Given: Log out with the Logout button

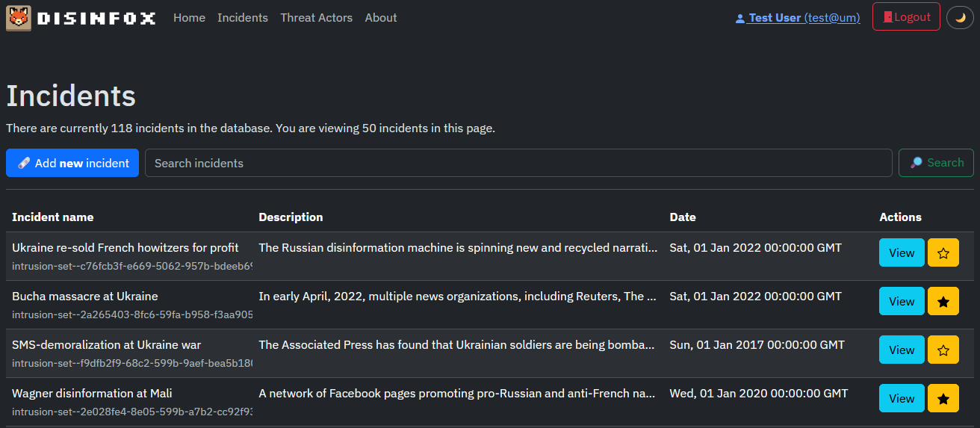Looking at the screenshot, I should pos(906,17).
